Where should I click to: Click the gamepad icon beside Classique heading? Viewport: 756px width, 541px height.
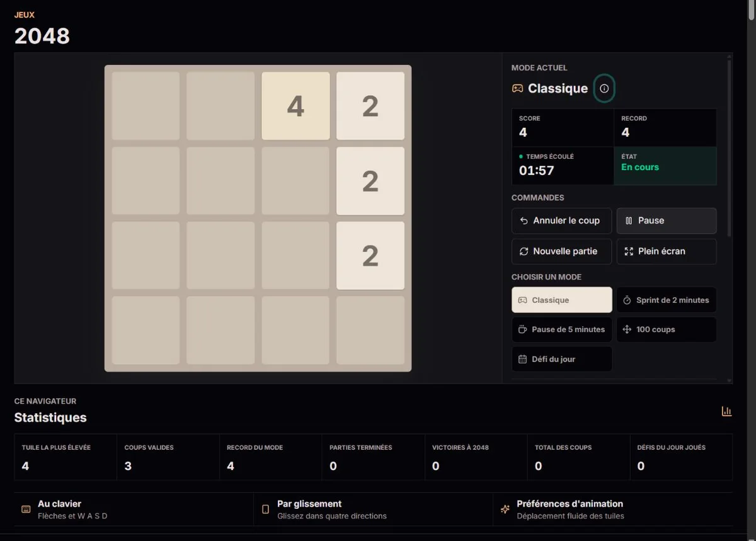point(517,89)
